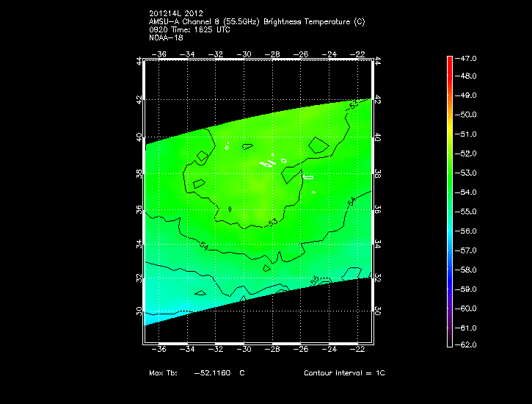Click the cyan section of the color bar
532x404 pixels.
pos(449,229)
